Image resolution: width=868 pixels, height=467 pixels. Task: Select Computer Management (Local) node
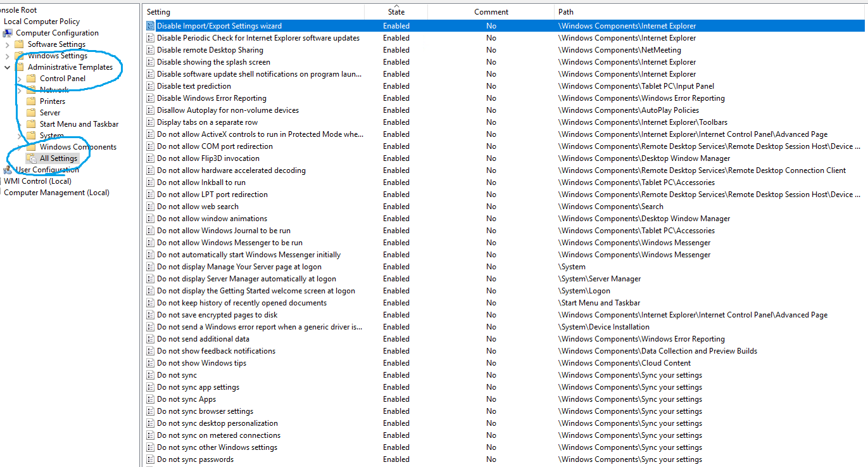pos(56,193)
